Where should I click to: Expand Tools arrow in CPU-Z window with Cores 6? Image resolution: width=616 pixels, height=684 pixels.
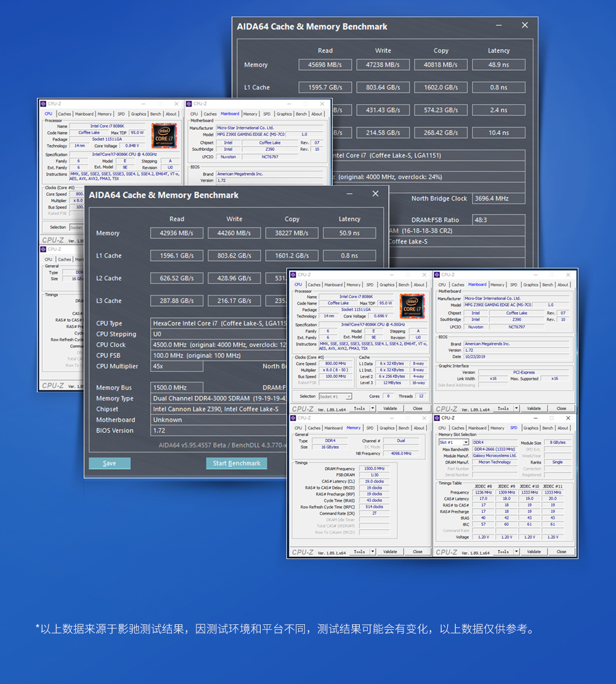tap(373, 408)
